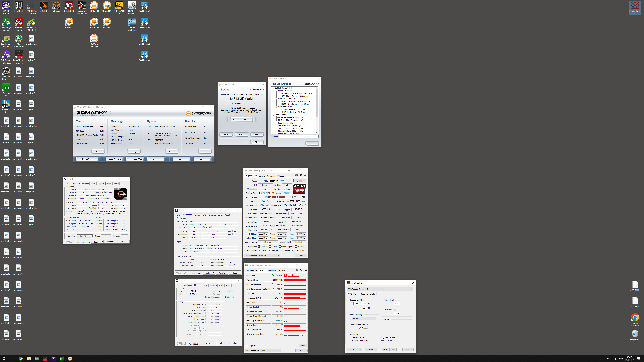
Task: Toggle the Vulkan checkbox in GPU-Z
Action: pyautogui.click(x=259, y=251)
